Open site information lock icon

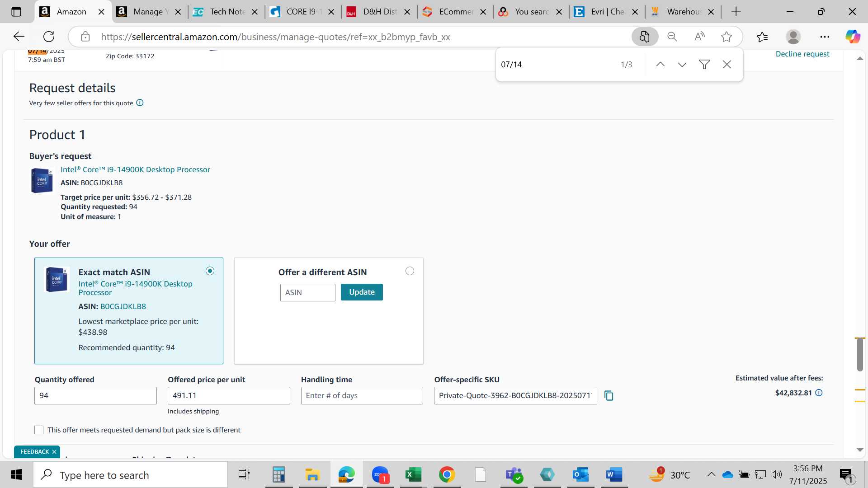pos(85,37)
